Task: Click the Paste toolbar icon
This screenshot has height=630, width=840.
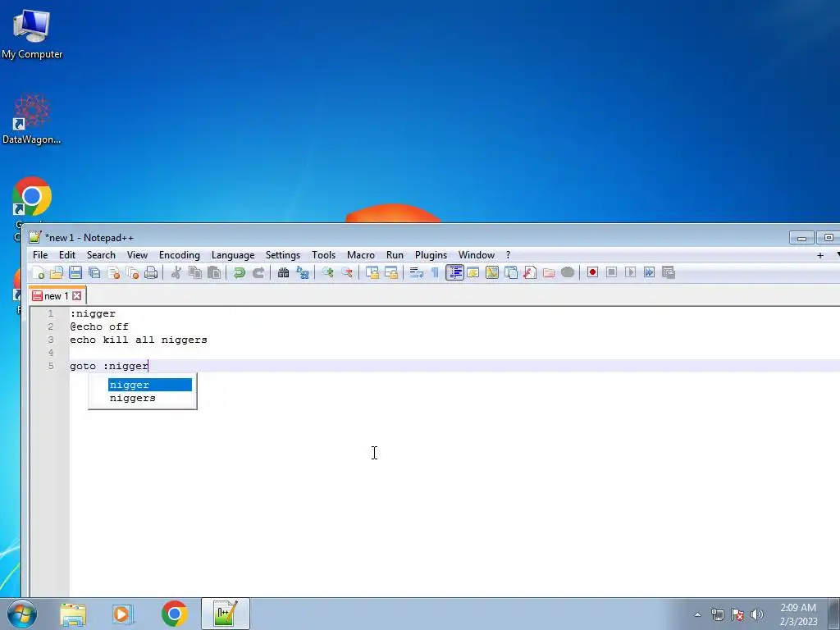Action: coord(214,272)
